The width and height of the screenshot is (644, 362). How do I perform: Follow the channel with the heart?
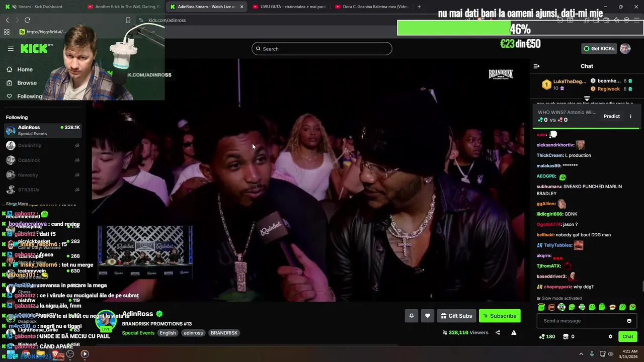[428, 316]
